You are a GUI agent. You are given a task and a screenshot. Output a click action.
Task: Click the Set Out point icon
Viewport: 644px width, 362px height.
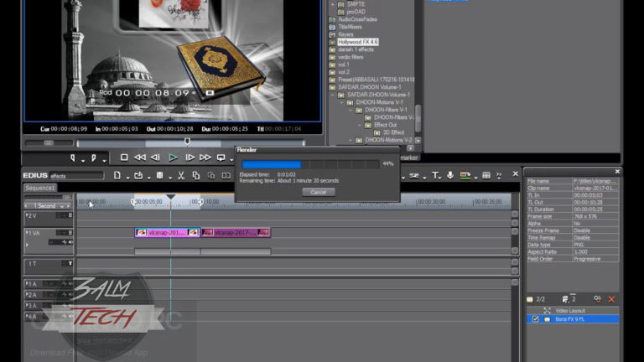click(94, 158)
